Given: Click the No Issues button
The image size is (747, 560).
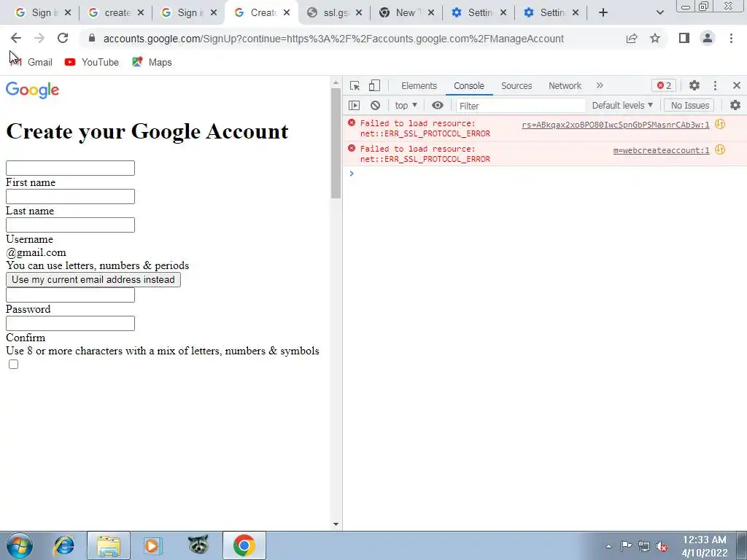Looking at the screenshot, I should (690, 105).
